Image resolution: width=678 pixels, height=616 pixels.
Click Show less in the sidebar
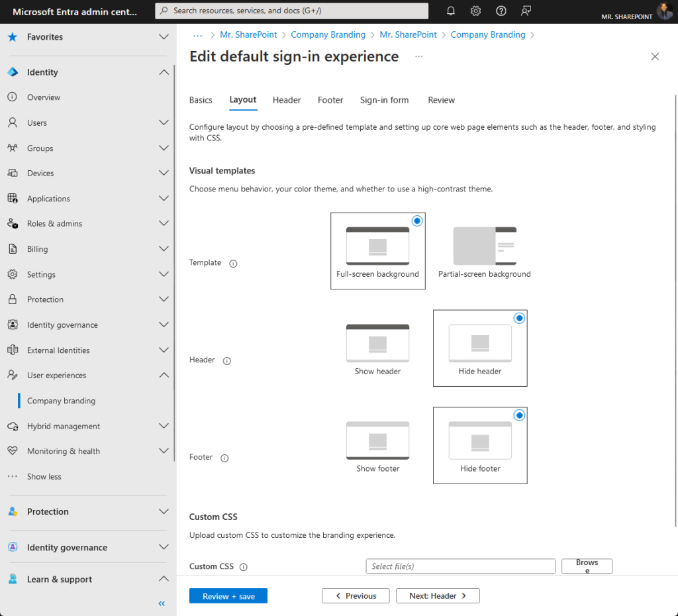click(44, 476)
